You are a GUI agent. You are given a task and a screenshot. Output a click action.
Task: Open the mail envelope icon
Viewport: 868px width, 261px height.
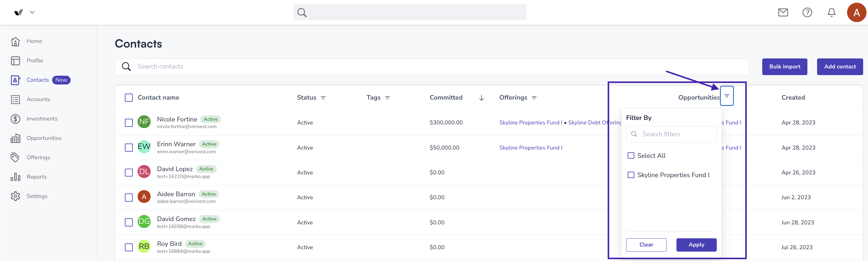pyautogui.click(x=783, y=12)
